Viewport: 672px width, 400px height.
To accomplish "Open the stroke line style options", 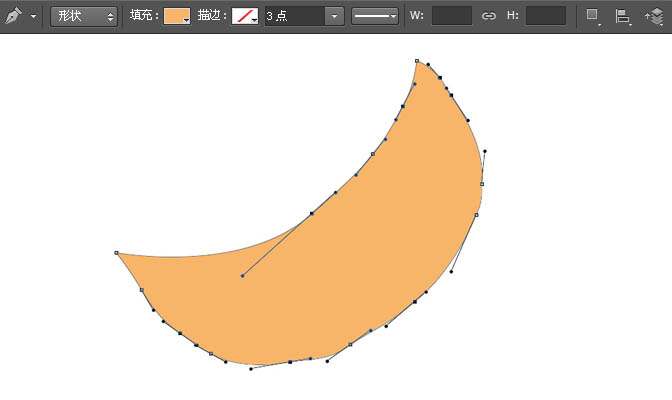I will [x=375, y=17].
